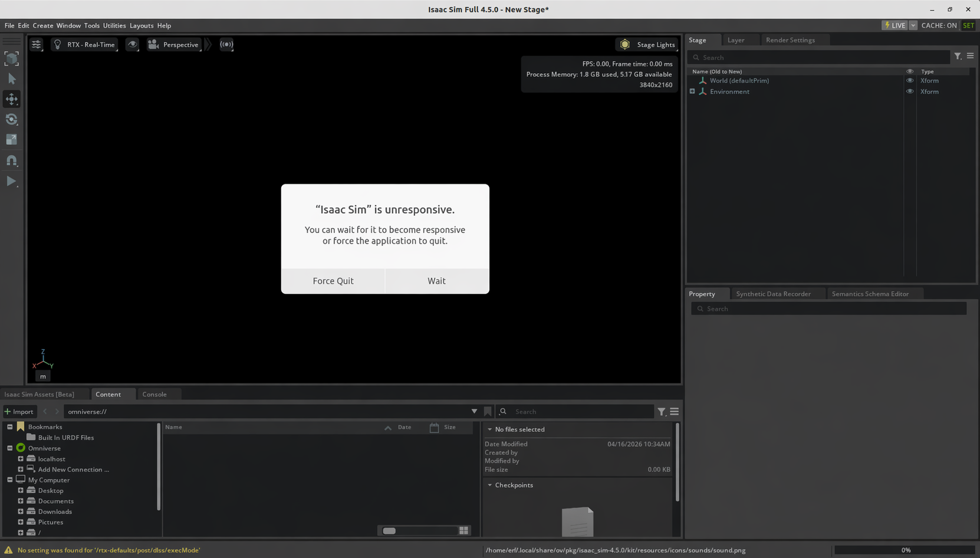Toggle the Snap magnet tool
This screenshot has height=558, width=980.
(x=11, y=160)
